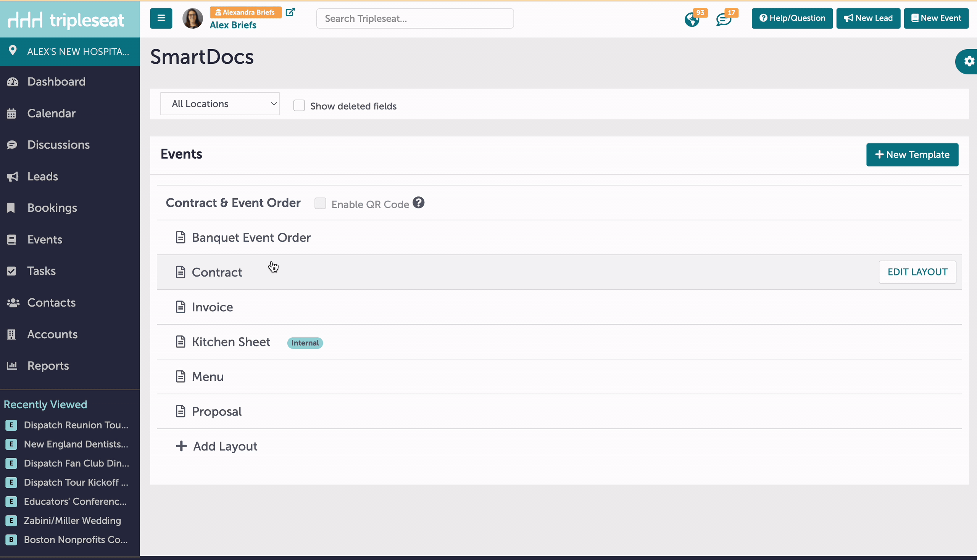Click the New Event button
977x560 pixels.
(x=936, y=18)
